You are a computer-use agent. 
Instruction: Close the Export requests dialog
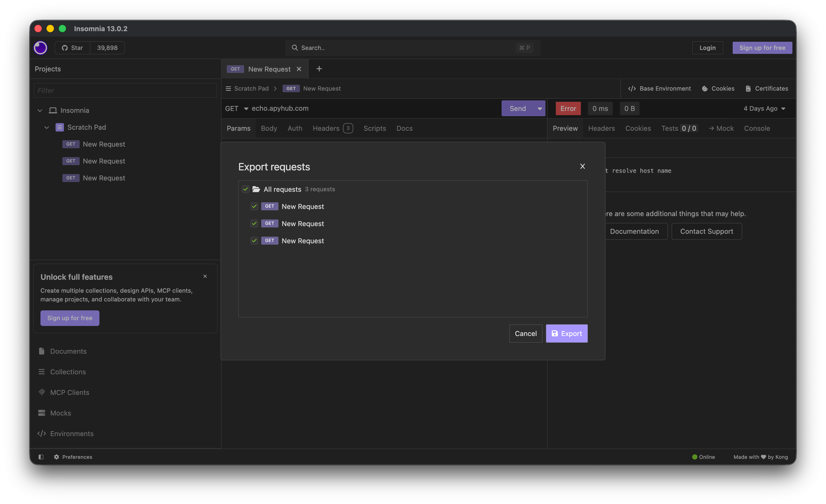tap(583, 166)
